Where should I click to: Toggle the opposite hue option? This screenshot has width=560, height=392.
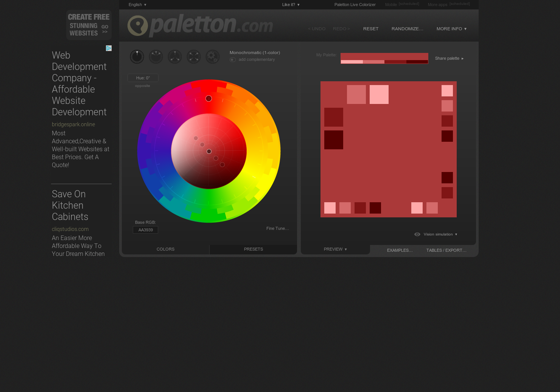tap(142, 86)
